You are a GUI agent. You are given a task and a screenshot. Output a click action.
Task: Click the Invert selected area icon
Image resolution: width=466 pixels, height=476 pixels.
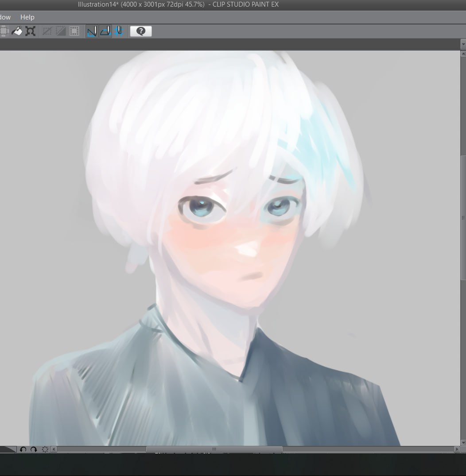[61, 31]
